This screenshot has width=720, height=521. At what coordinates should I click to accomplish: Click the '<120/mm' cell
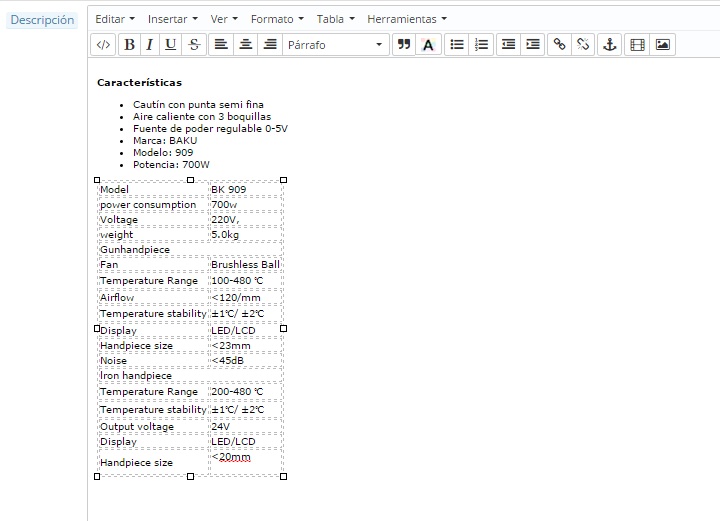click(246, 297)
